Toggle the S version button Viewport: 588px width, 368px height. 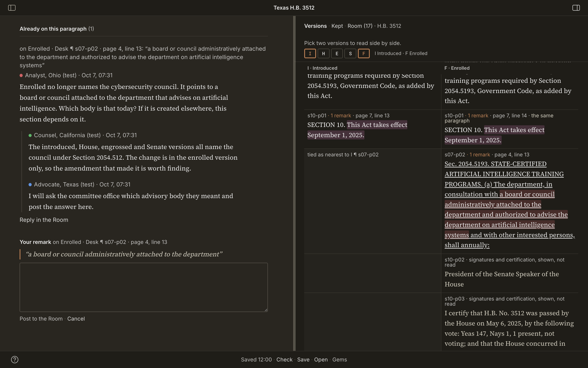[350, 54]
